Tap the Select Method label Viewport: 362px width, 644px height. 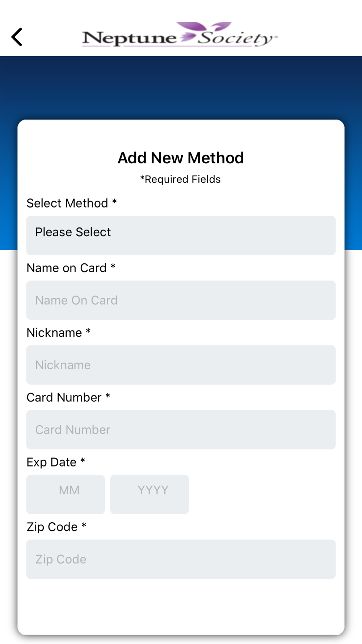point(72,203)
